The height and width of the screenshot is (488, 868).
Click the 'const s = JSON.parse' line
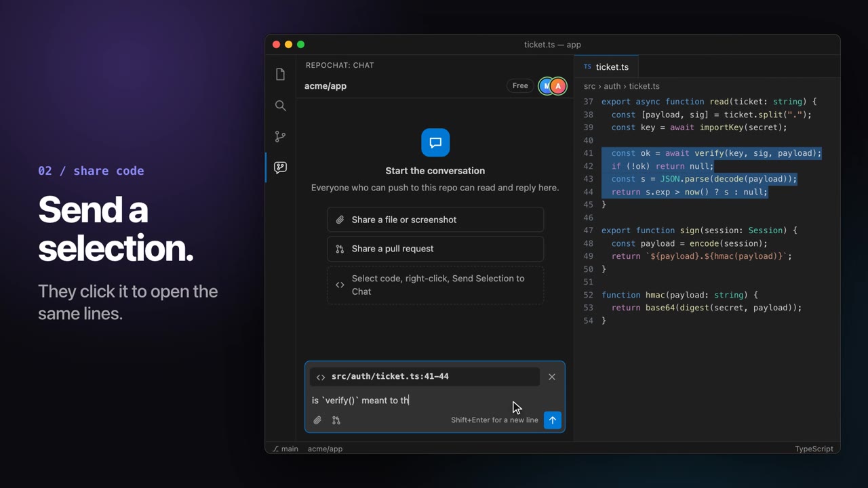[704, 179]
